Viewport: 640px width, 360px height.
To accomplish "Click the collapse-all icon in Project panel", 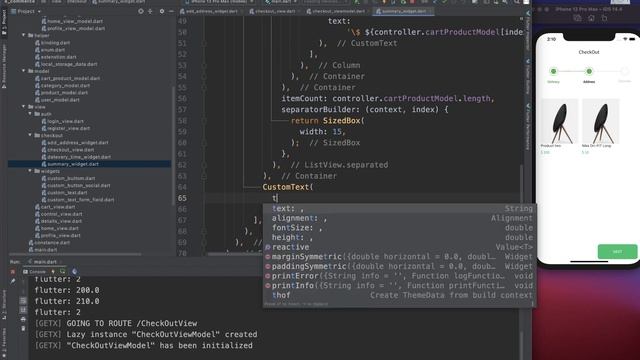I will [x=150, y=11].
